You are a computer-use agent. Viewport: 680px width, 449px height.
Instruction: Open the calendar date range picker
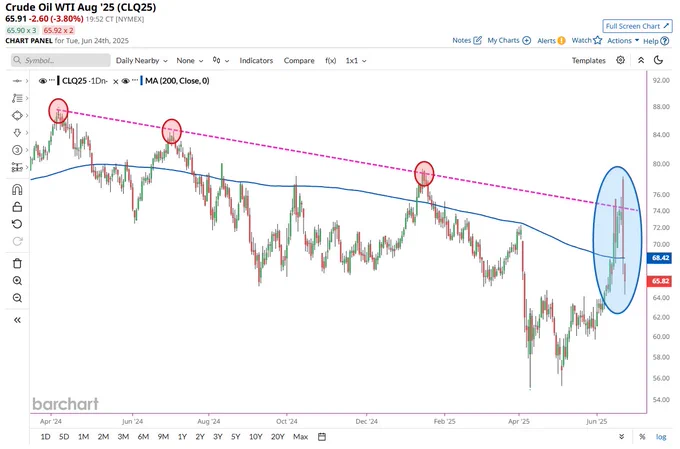pyautogui.click(x=322, y=436)
